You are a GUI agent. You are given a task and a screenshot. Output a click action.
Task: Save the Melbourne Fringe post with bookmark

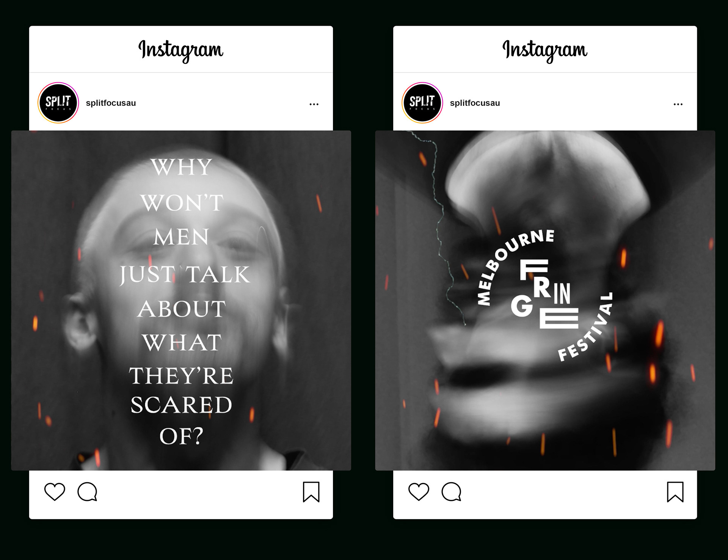pyautogui.click(x=675, y=492)
